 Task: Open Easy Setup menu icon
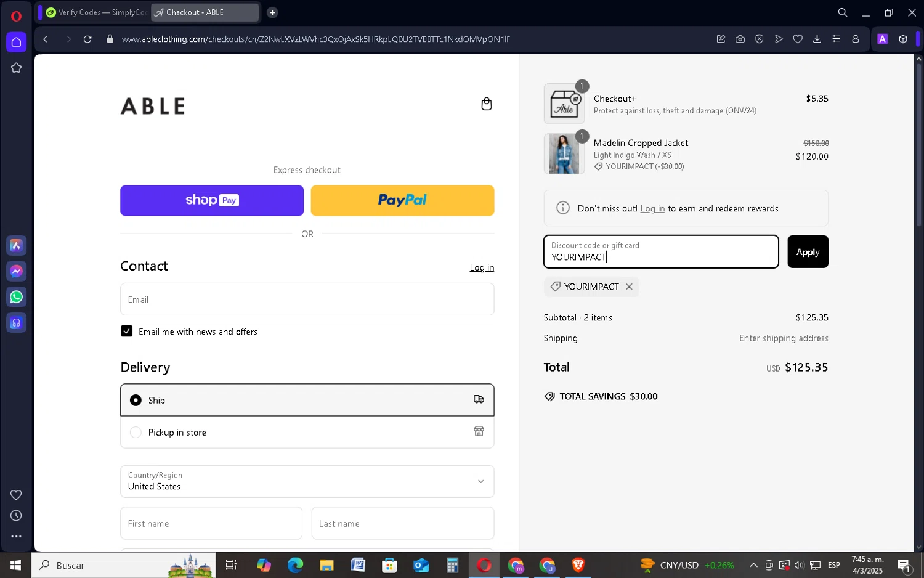(836, 39)
